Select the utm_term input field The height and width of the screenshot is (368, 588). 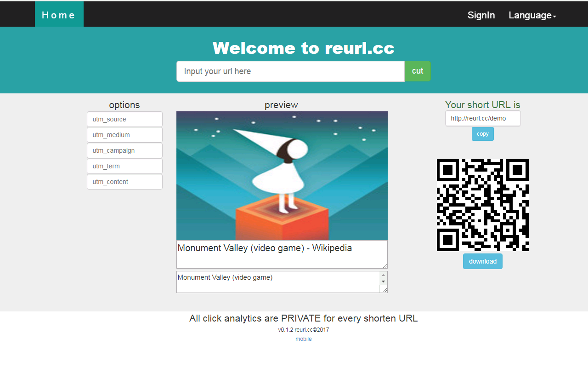point(124,166)
